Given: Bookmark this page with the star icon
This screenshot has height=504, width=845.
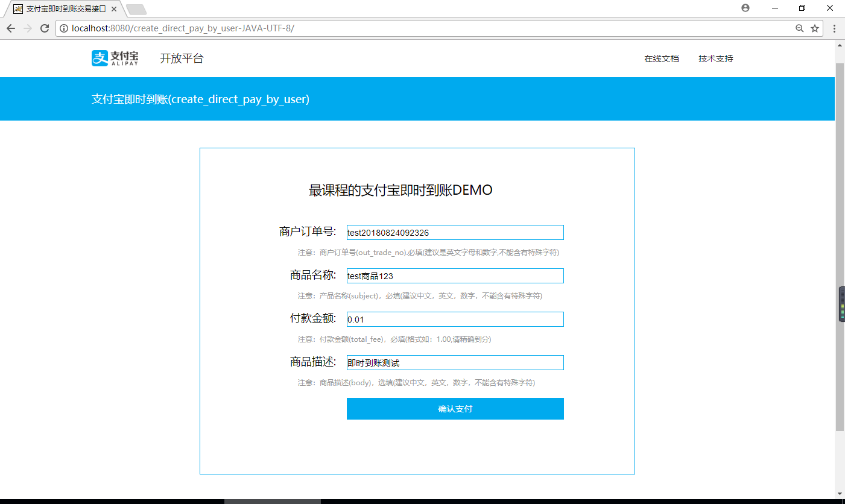Looking at the screenshot, I should 815,28.
